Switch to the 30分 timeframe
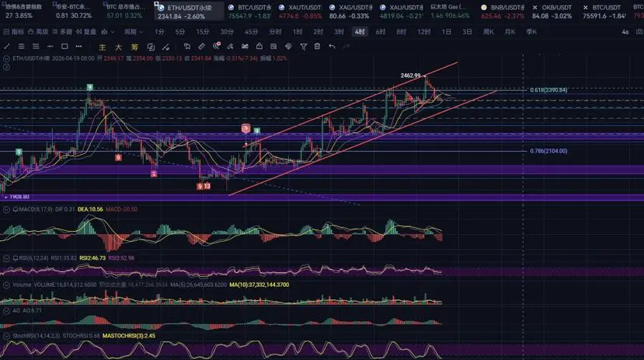Image resolution: width=644 pixels, height=360 pixels. pyautogui.click(x=227, y=32)
